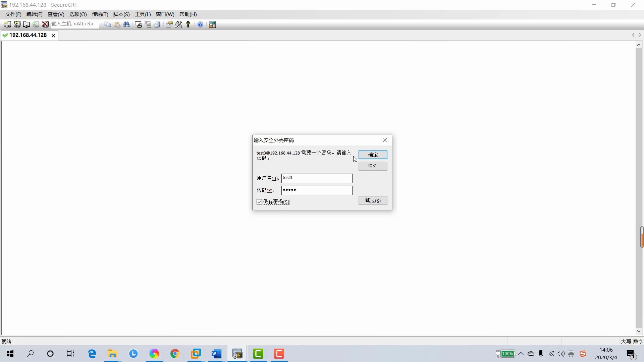The width and height of the screenshot is (644, 362).
Task: Open the 工具(L) menu
Action: [143, 14]
